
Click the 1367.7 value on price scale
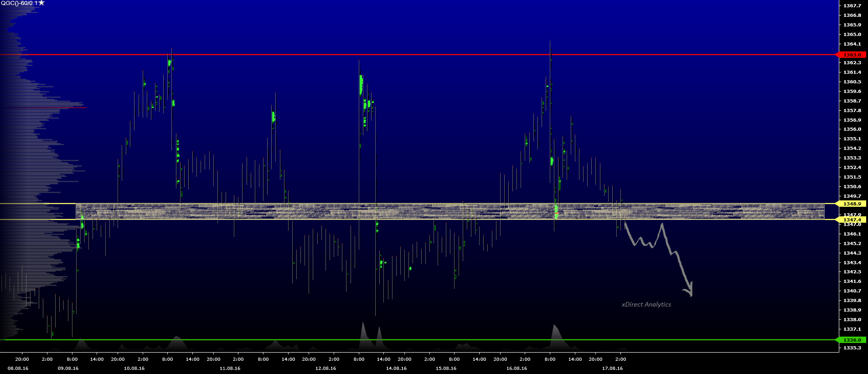(x=852, y=5)
